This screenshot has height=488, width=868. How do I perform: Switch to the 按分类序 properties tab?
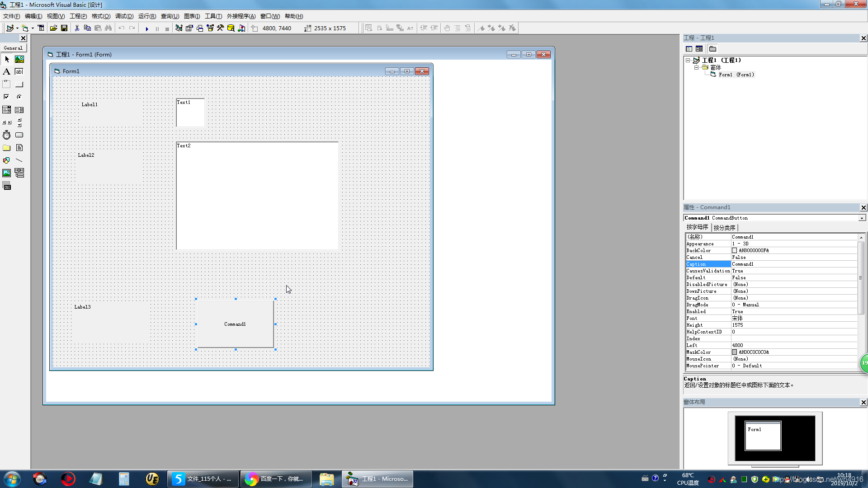pos(724,228)
